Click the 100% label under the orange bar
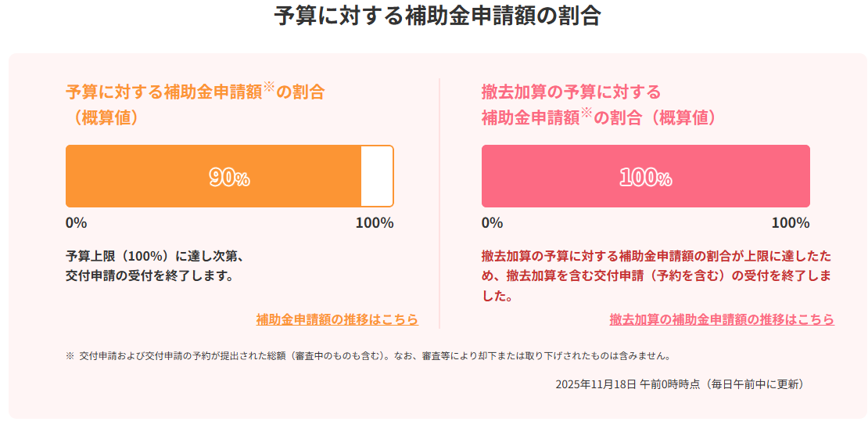This screenshot has width=868, height=425. click(375, 222)
